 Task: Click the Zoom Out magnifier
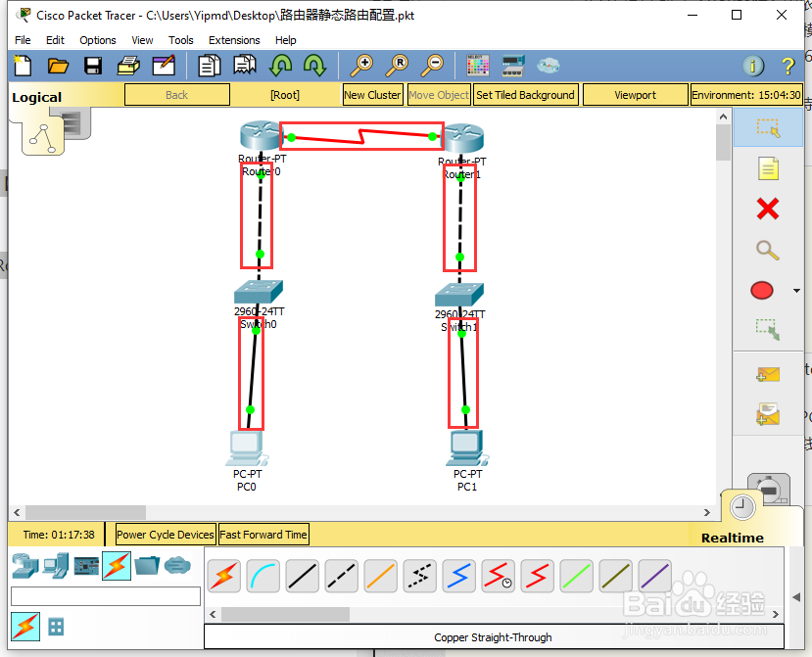point(432,66)
